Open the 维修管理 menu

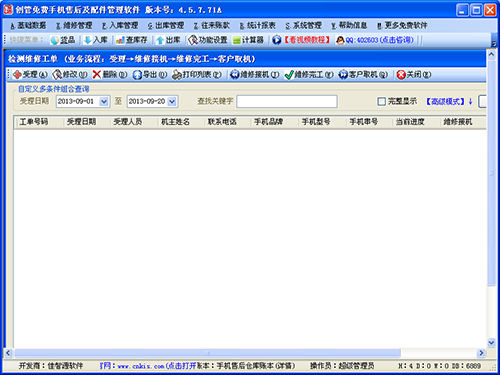tap(74, 25)
